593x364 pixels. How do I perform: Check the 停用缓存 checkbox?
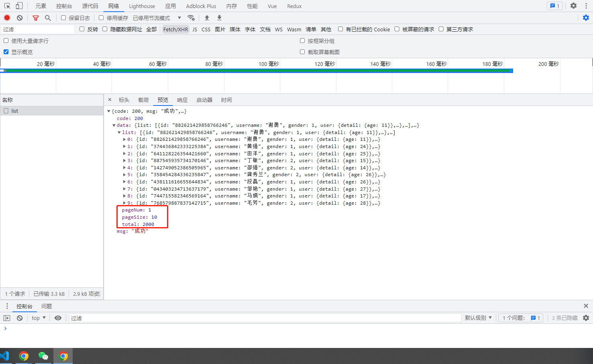coord(101,18)
